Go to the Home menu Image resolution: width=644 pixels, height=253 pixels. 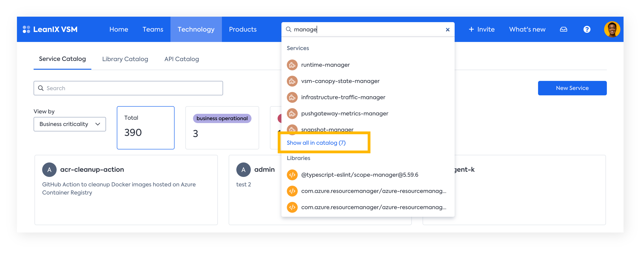pyautogui.click(x=119, y=29)
